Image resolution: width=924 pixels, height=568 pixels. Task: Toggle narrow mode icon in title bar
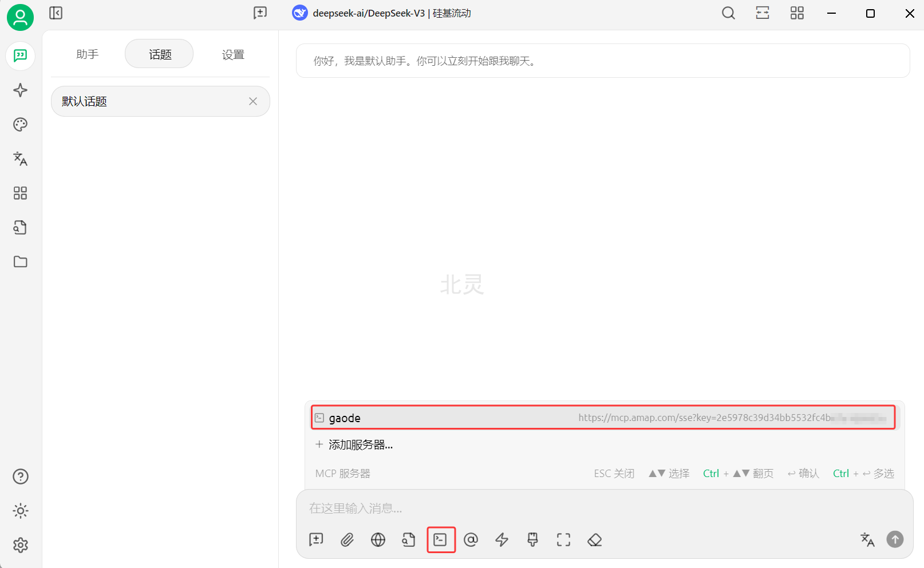coord(763,13)
